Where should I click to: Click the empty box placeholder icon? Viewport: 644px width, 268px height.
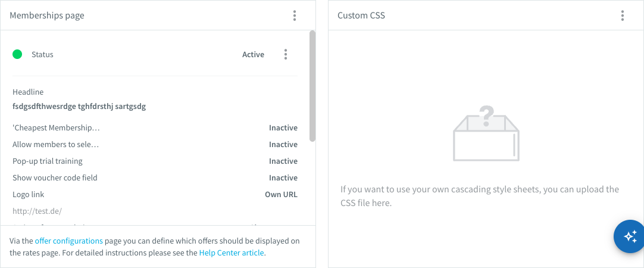486,133
